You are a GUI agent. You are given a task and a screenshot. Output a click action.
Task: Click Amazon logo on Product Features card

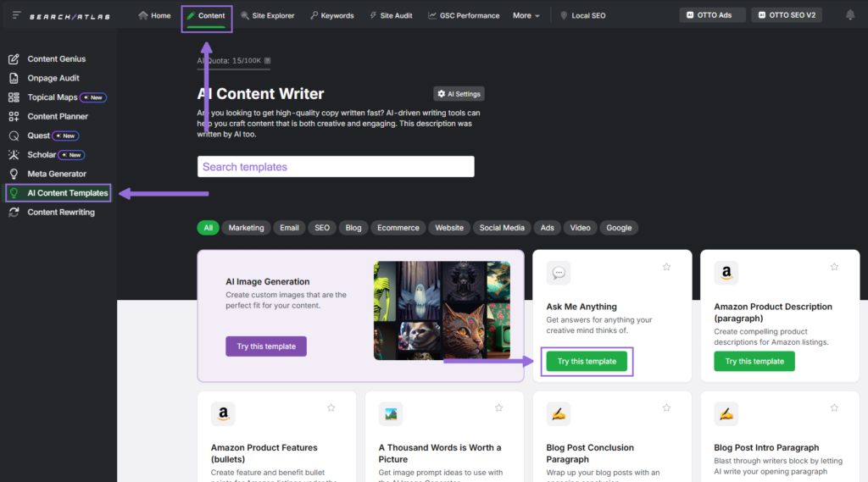point(223,413)
